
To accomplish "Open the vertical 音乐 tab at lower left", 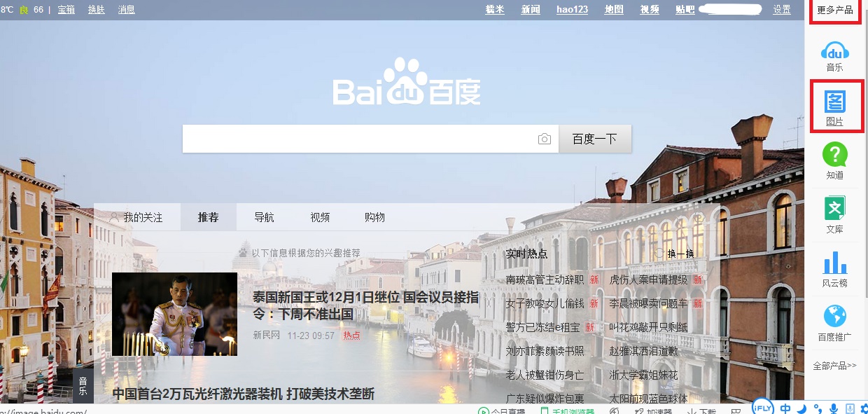I will (x=83, y=386).
